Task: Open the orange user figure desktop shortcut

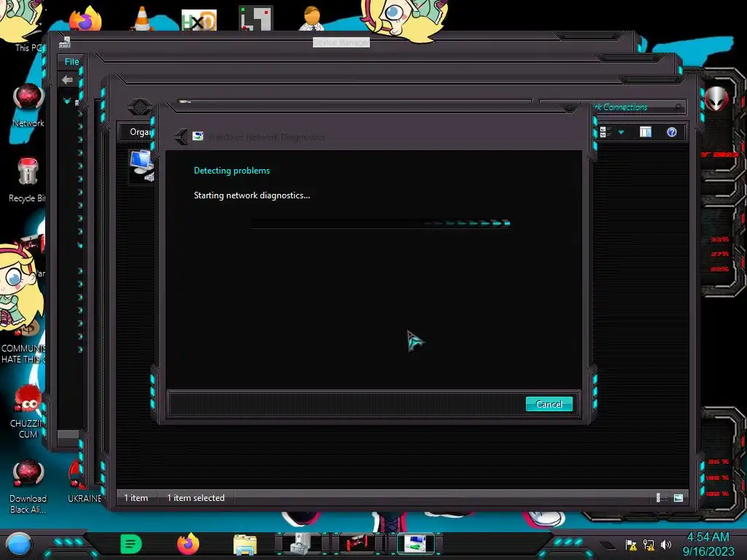Action: pos(311,18)
